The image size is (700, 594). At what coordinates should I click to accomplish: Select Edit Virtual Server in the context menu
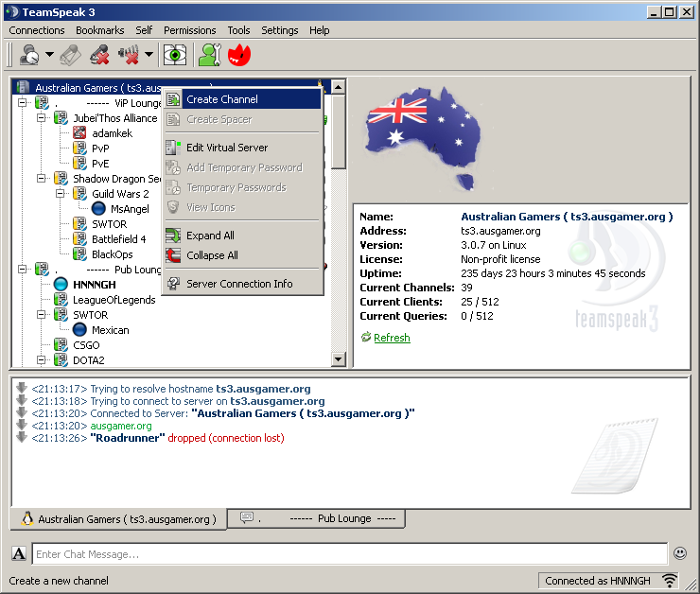(x=243, y=148)
